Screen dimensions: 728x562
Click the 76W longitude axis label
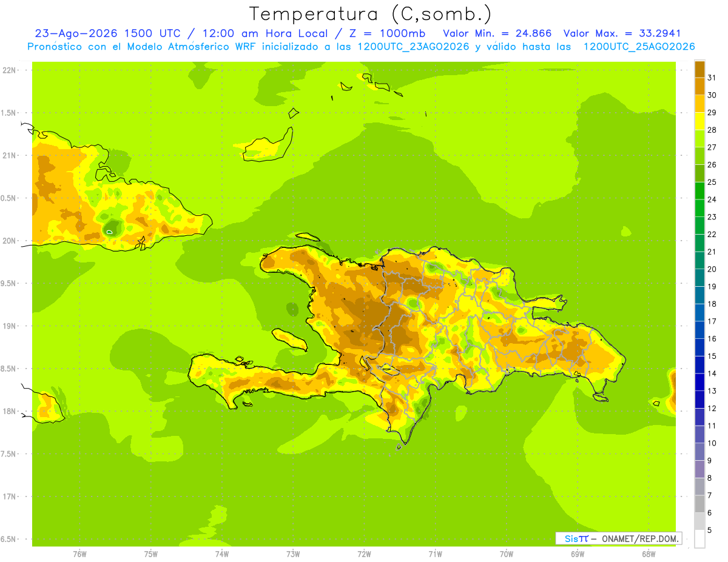[x=79, y=554]
